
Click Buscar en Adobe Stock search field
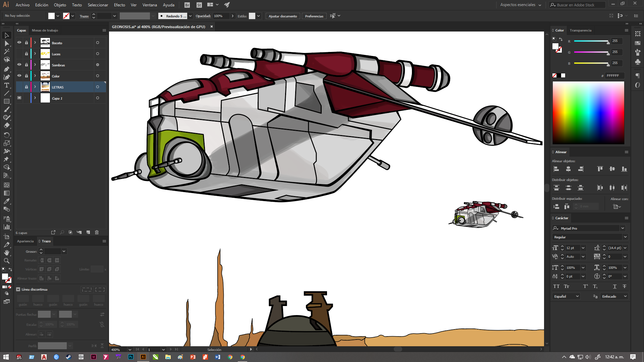point(578,5)
